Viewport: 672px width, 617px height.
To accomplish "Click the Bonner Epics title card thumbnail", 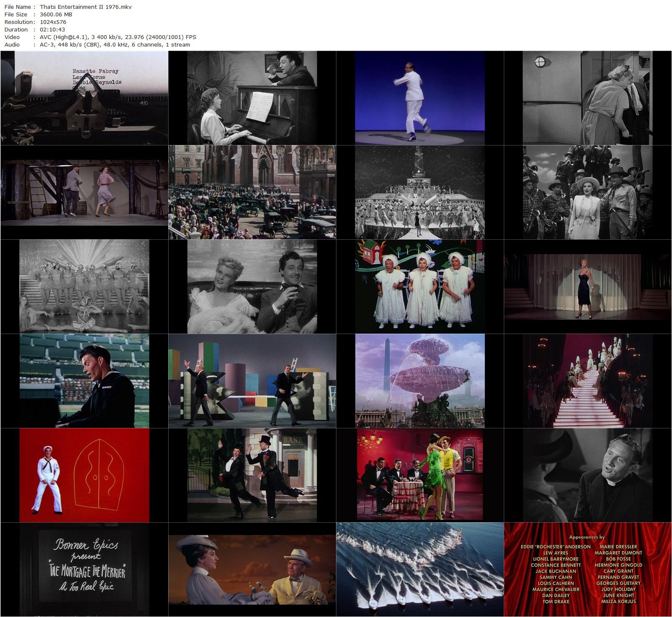I will [84, 570].
